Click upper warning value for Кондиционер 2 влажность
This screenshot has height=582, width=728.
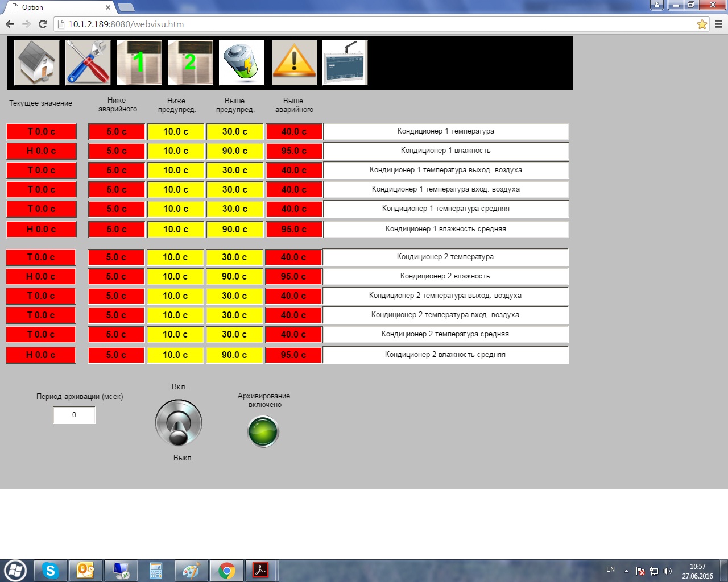pos(234,277)
